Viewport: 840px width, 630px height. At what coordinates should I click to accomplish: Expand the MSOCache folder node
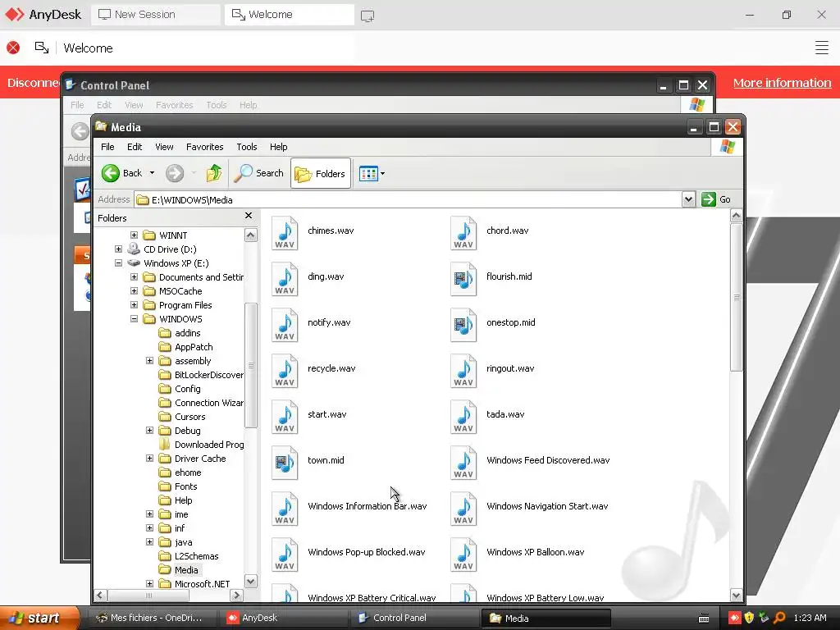click(134, 291)
